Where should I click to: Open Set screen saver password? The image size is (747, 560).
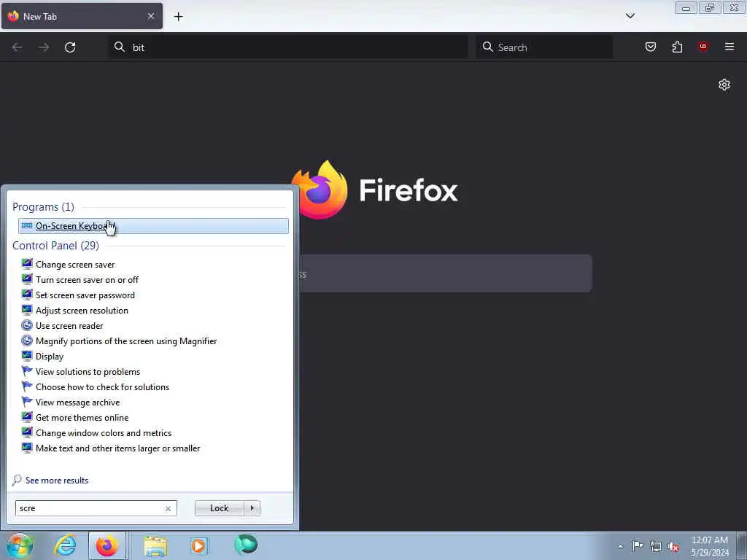(85, 295)
